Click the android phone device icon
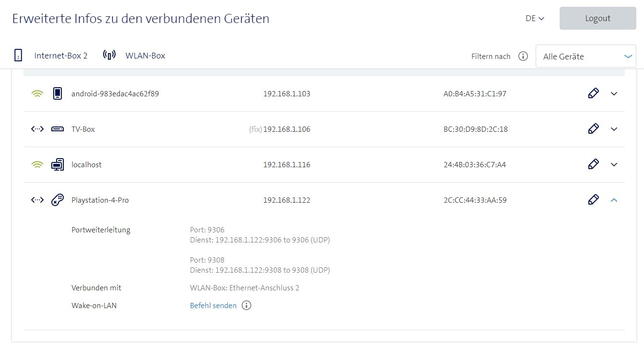 point(58,94)
